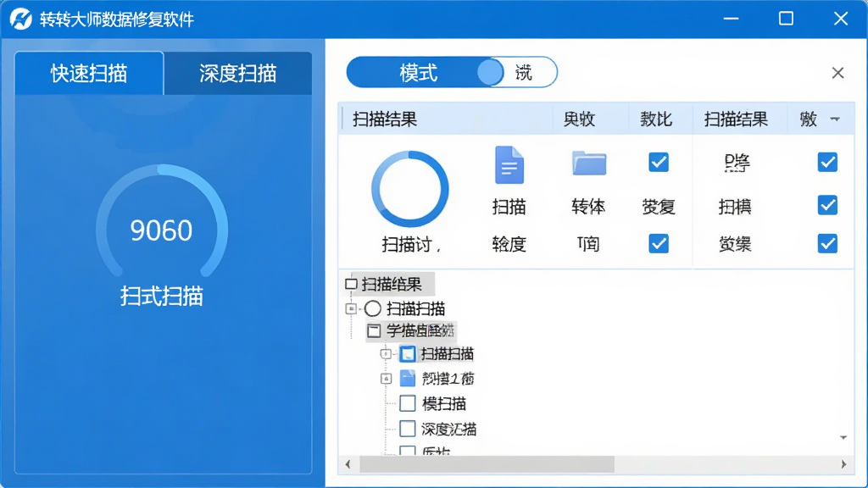868x488 pixels.
Task: Close the results panel with the X
Action: coord(837,73)
